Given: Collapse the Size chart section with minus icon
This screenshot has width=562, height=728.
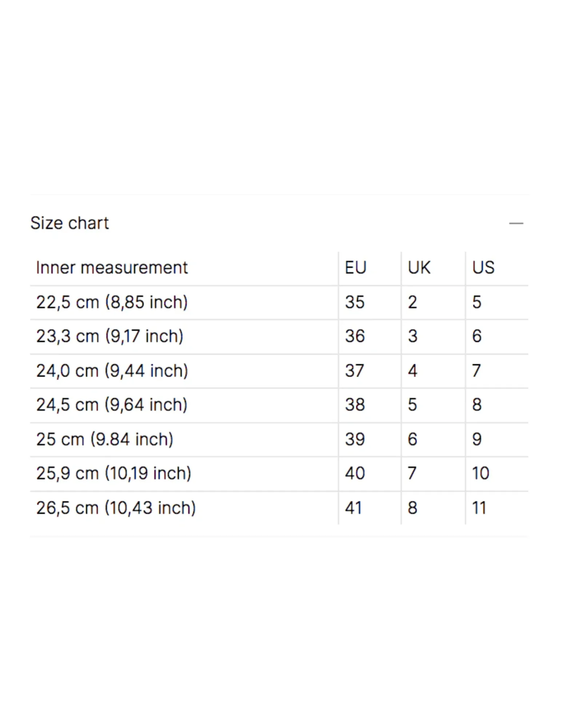Looking at the screenshot, I should (516, 223).
